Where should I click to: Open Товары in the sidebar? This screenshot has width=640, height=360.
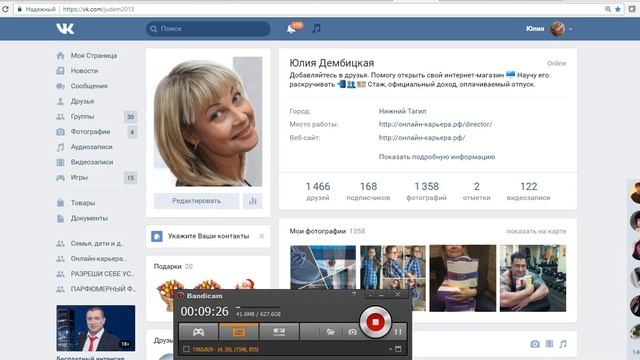click(83, 203)
